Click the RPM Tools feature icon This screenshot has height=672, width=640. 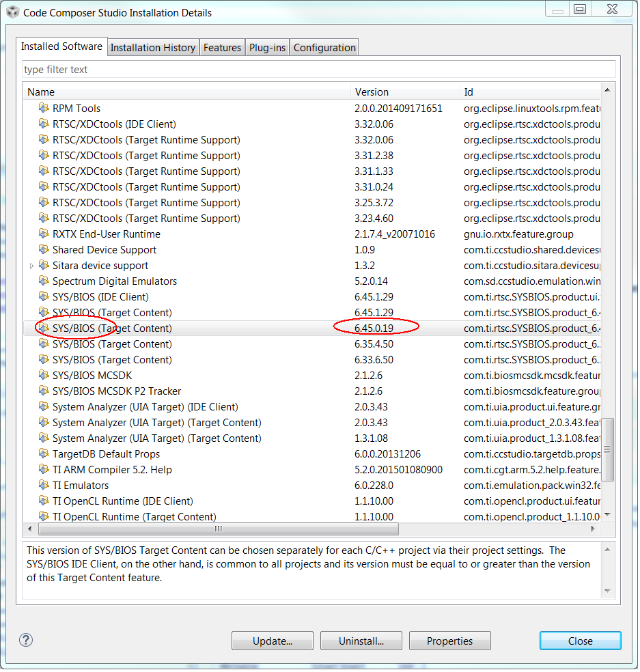tap(44, 108)
